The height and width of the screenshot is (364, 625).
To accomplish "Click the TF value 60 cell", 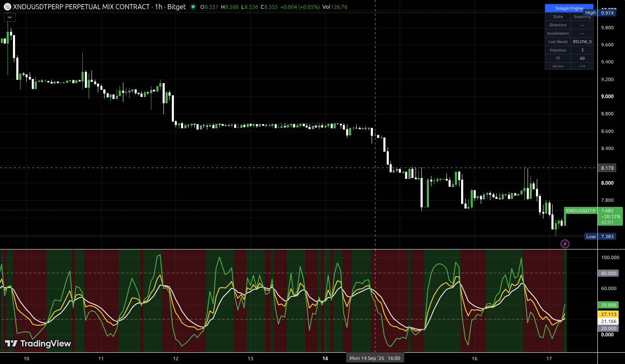I will [582, 59].
